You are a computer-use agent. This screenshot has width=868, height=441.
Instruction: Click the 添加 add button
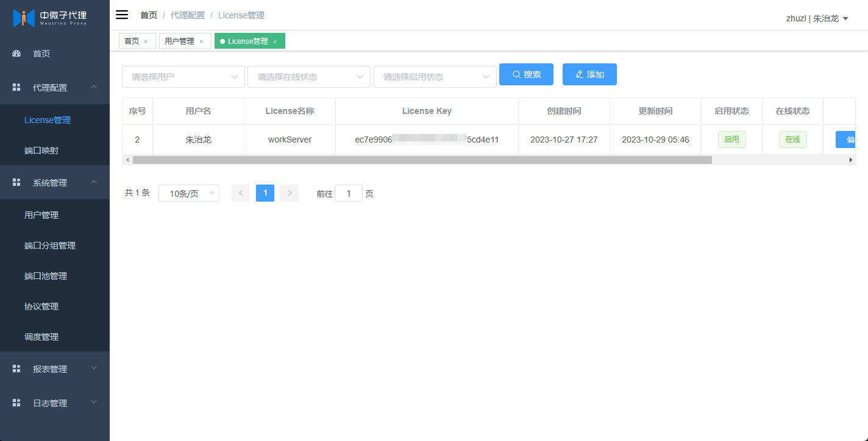[589, 74]
